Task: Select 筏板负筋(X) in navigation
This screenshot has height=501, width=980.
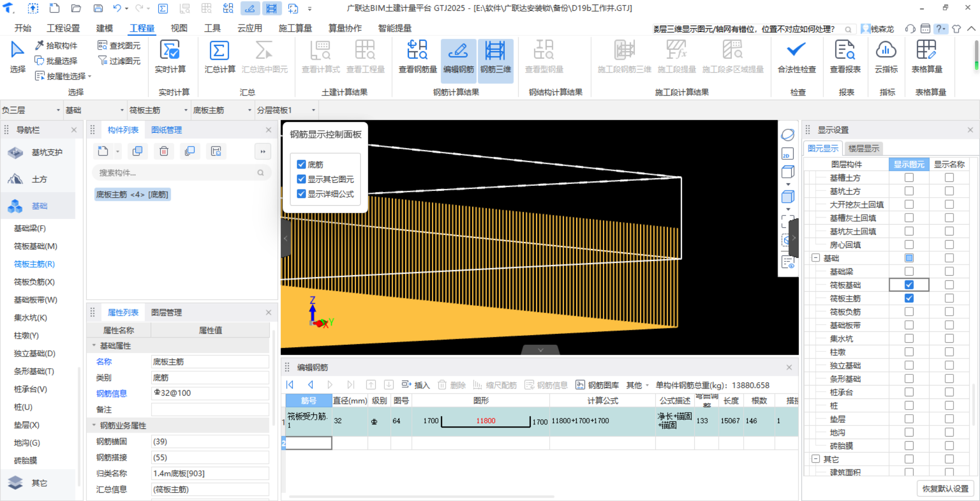Action: tap(34, 282)
